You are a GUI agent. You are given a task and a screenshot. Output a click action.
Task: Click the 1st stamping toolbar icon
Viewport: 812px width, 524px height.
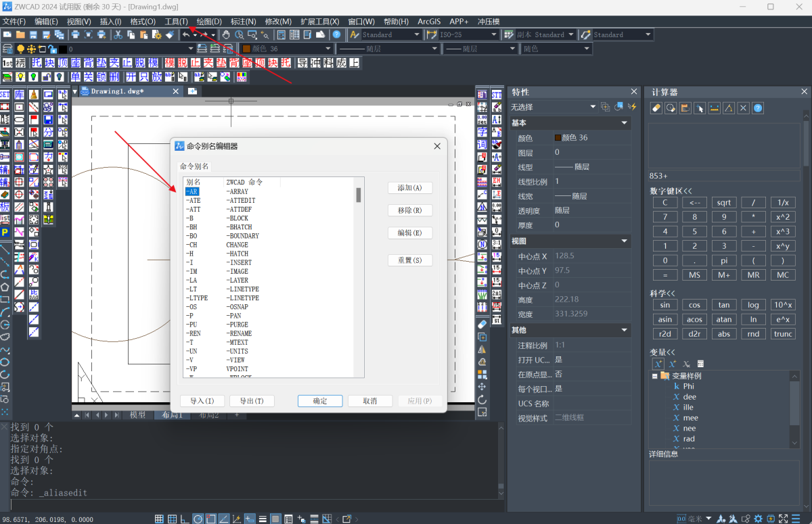pyautogui.click(x=7, y=63)
